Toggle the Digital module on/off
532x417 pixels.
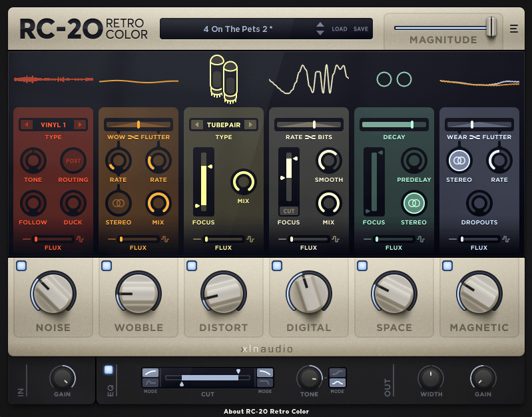[277, 266]
